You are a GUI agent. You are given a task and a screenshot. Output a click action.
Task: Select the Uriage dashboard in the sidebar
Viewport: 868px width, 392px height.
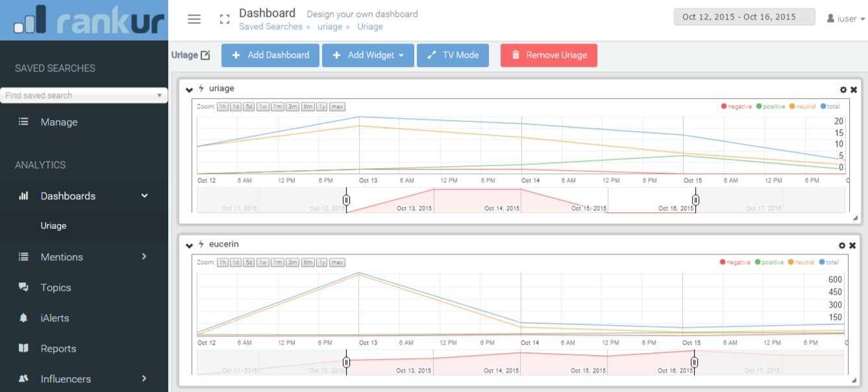pos(53,226)
